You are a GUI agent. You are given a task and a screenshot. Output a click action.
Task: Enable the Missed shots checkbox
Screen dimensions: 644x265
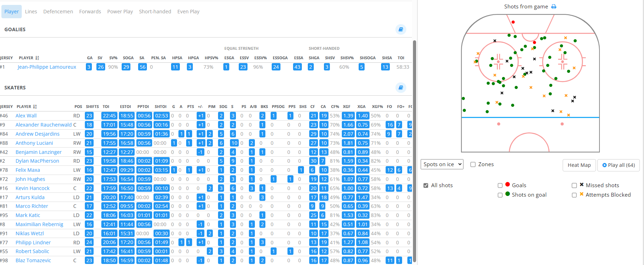pyautogui.click(x=574, y=185)
